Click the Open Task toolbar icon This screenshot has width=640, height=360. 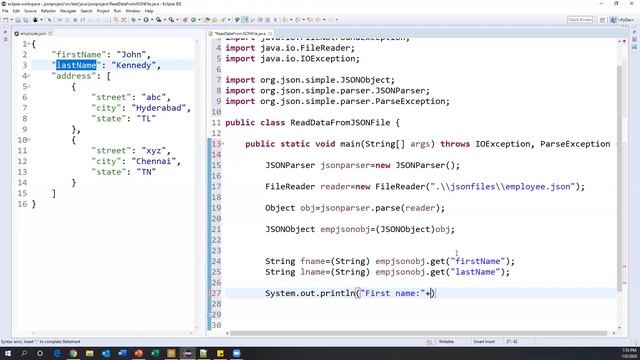(214, 20)
